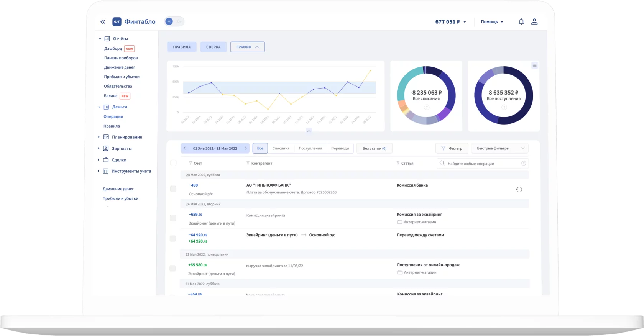644x336 pixels.
Task: Click the search magnifier icon
Action: point(442,163)
